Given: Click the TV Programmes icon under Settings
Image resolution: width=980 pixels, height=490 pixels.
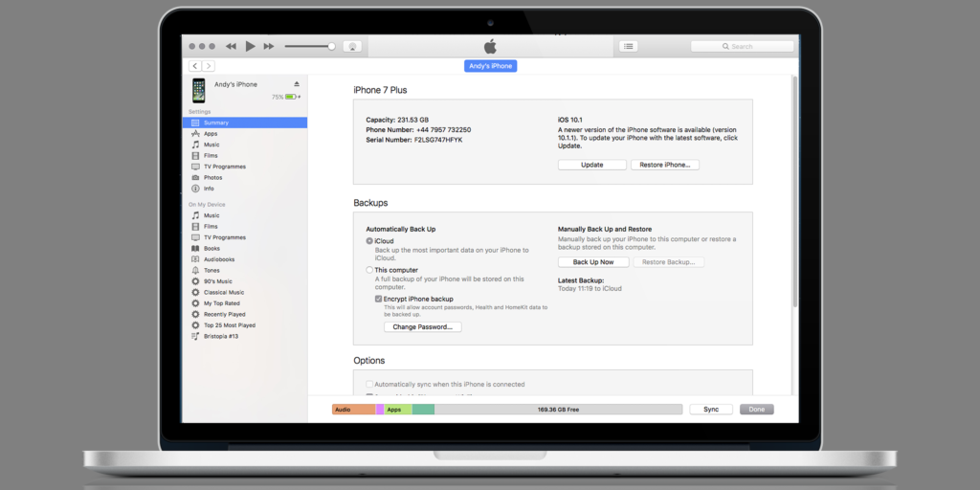Looking at the screenshot, I should [x=195, y=167].
